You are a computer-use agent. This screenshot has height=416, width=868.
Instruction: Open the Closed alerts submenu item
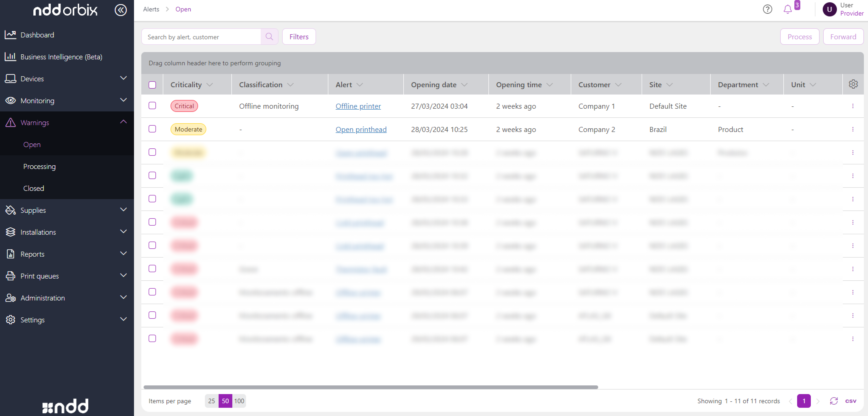(34, 188)
